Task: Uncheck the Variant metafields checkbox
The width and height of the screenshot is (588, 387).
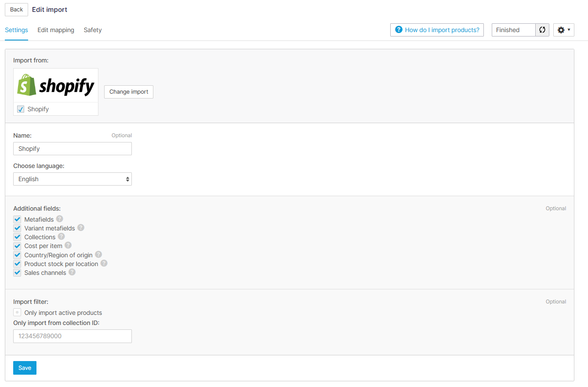Action: point(17,228)
